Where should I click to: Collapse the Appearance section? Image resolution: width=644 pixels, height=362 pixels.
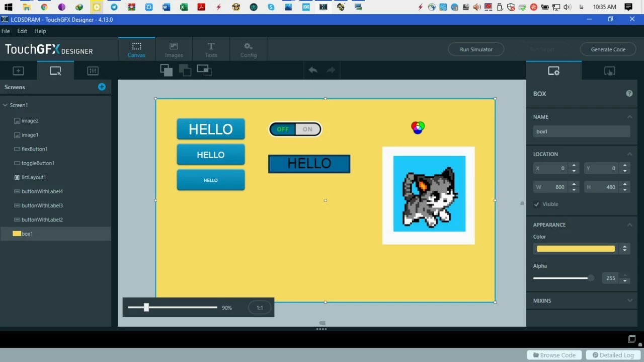point(629,225)
